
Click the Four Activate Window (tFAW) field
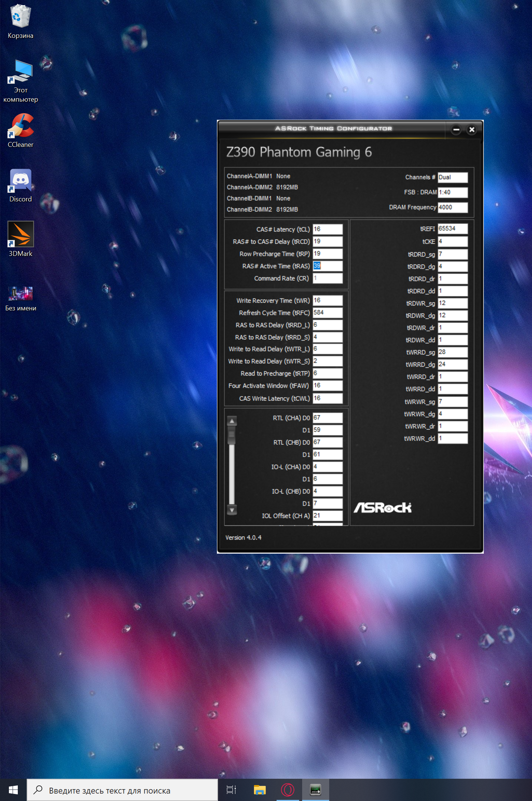click(x=327, y=386)
